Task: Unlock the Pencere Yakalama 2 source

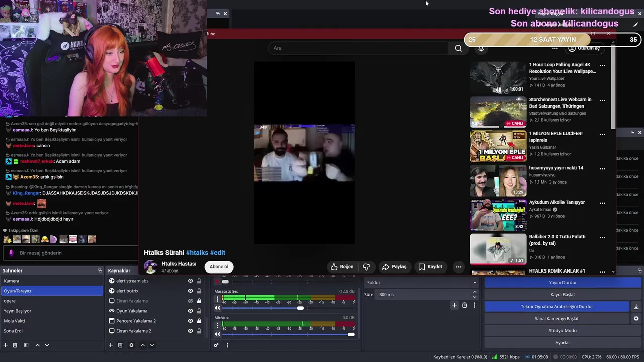Action: point(199,321)
